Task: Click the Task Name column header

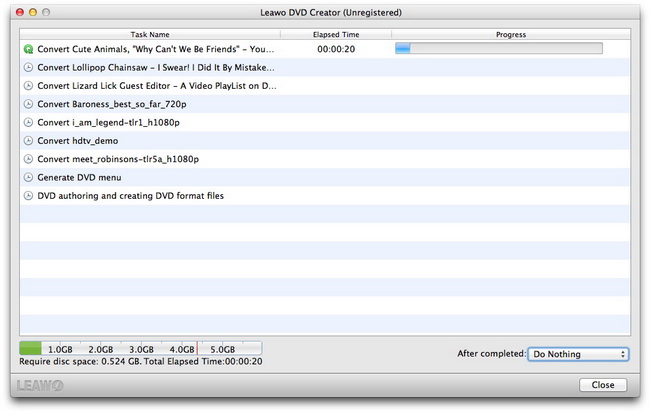Action: (150, 34)
